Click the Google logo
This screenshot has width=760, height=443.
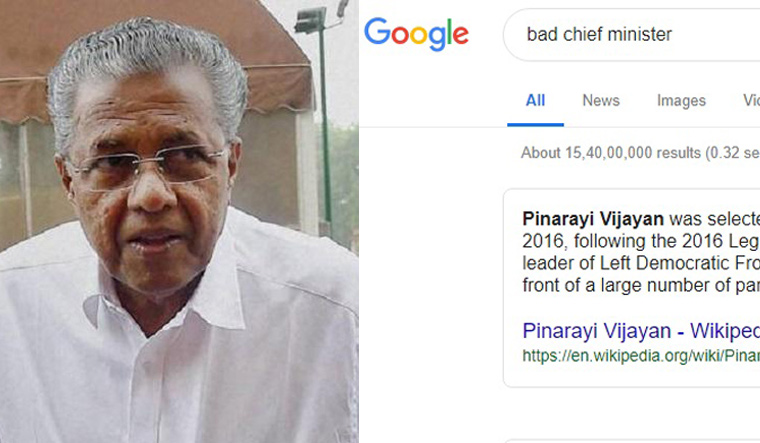tap(416, 34)
